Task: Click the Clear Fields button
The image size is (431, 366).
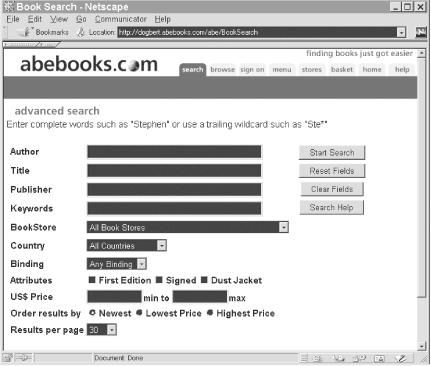Action: [x=332, y=189]
